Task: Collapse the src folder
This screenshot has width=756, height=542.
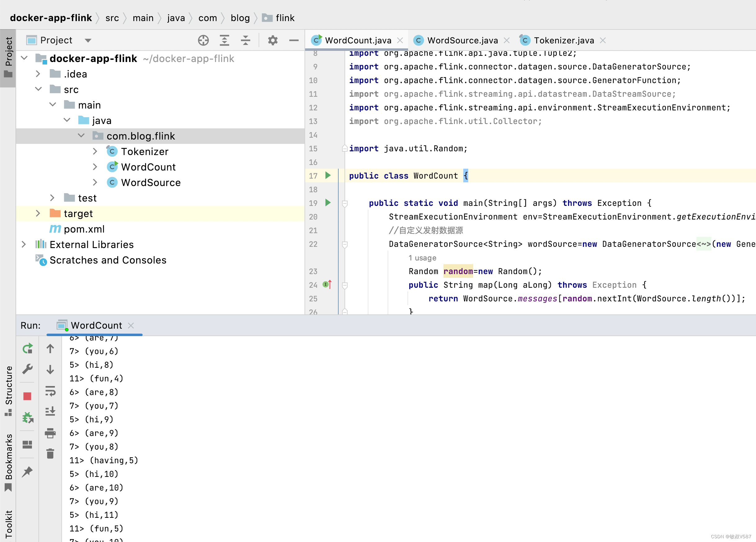Action: pyautogui.click(x=38, y=89)
